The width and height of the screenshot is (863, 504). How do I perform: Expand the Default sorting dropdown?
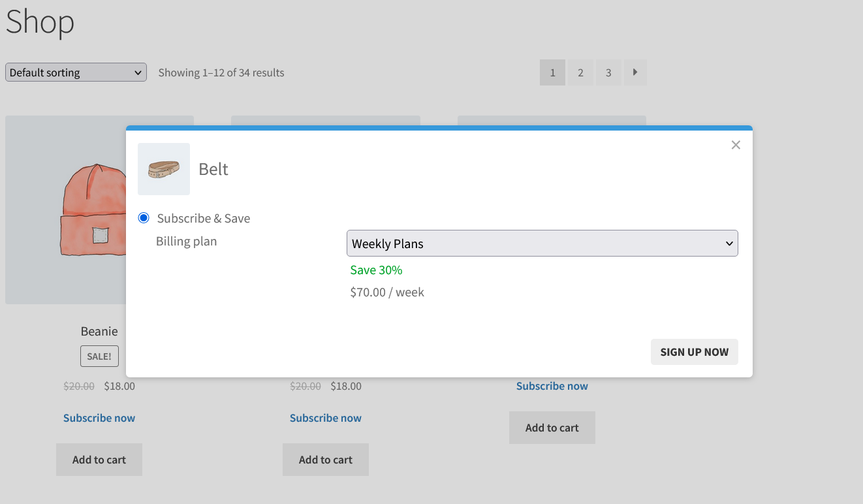[x=76, y=72]
